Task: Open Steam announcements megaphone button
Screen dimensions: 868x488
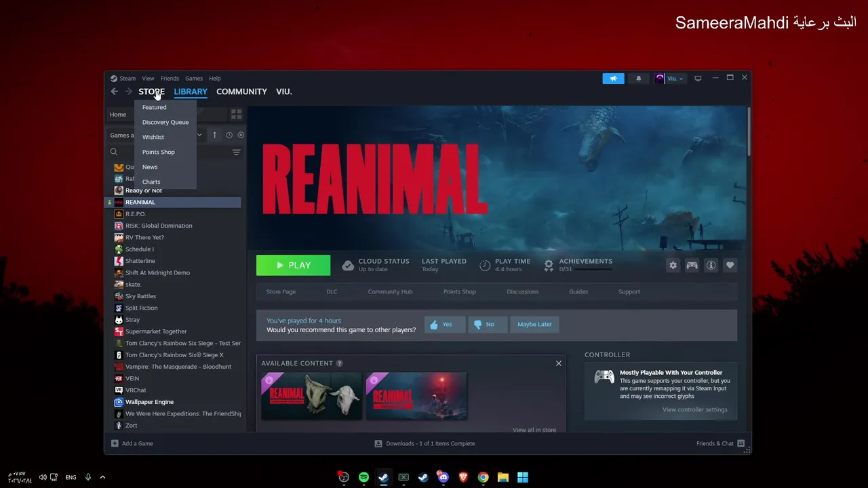Action: (613, 79)
